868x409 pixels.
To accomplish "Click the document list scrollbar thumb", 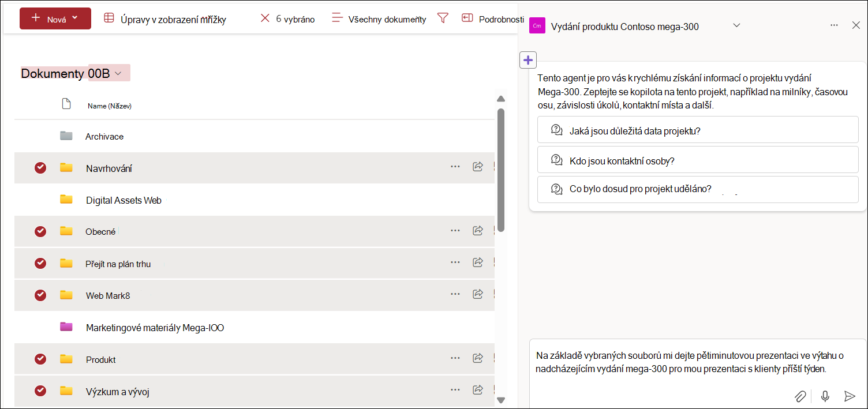I will click(501, 170).
